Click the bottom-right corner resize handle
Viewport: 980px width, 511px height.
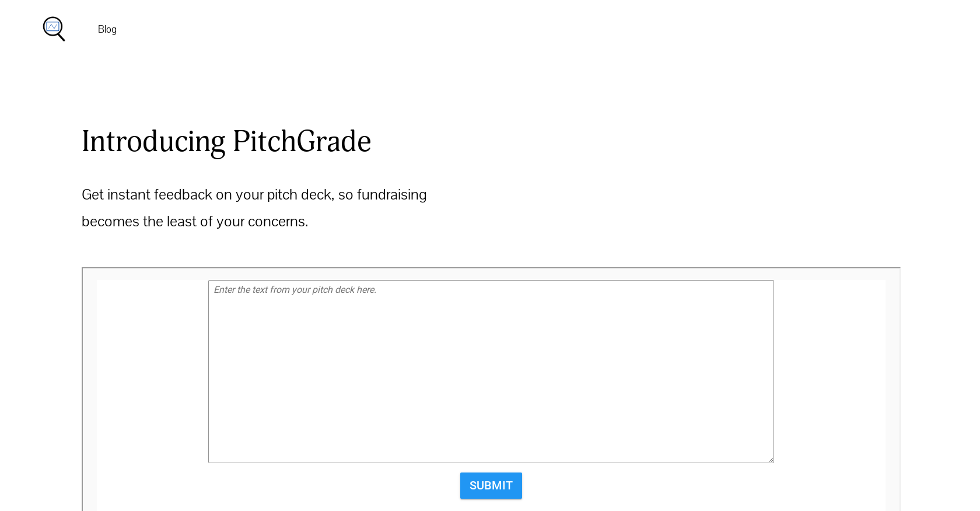pyautogui.click(x=771, y=460)
